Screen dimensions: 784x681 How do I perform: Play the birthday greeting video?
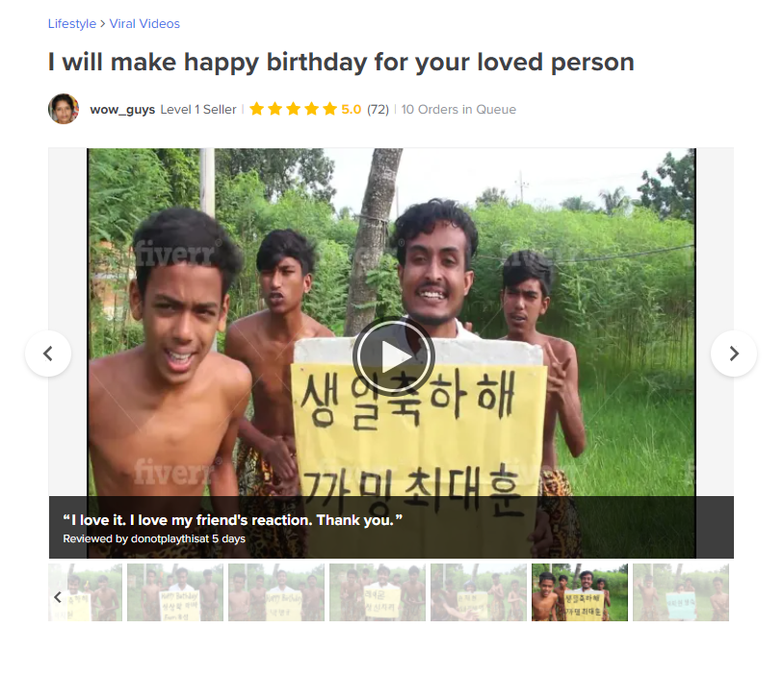393,356
